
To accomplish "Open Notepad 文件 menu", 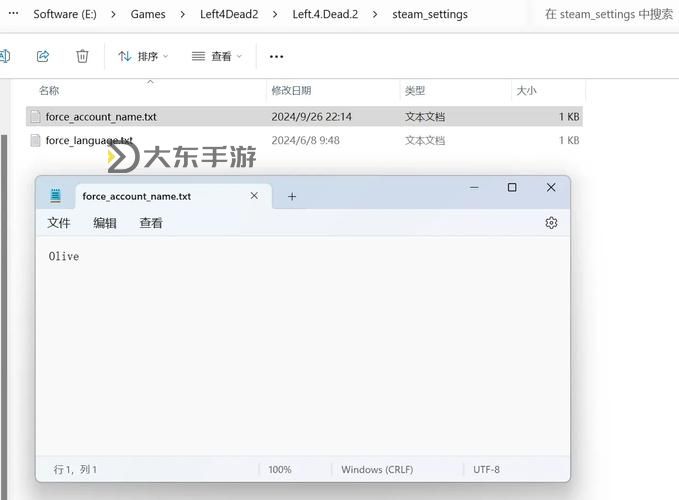I will point(58,223).
